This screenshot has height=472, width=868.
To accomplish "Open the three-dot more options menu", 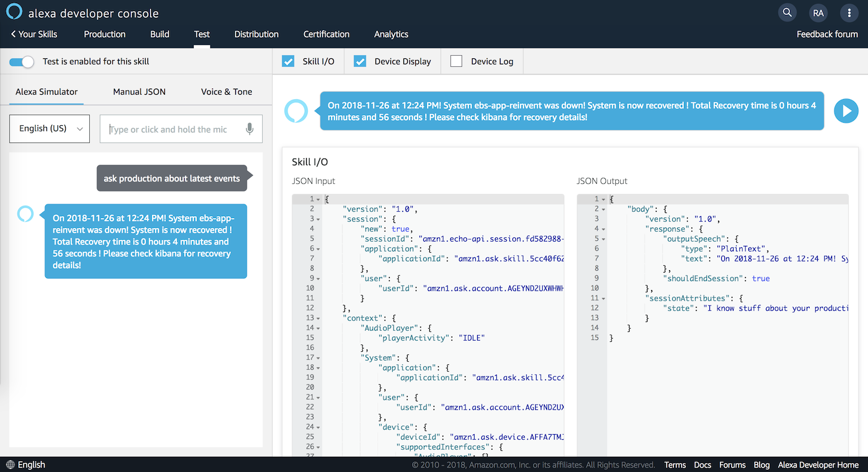I will [x=849, y=12].
